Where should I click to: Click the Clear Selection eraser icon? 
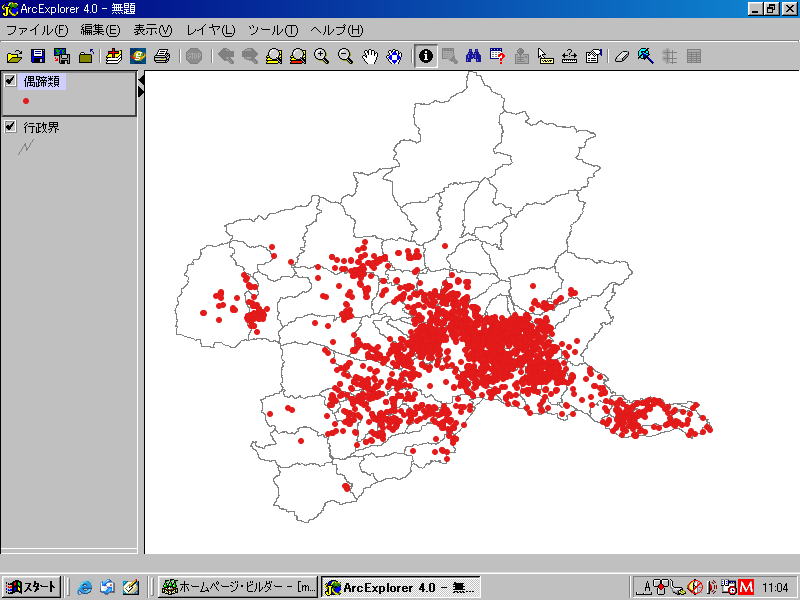coord(621,56)
